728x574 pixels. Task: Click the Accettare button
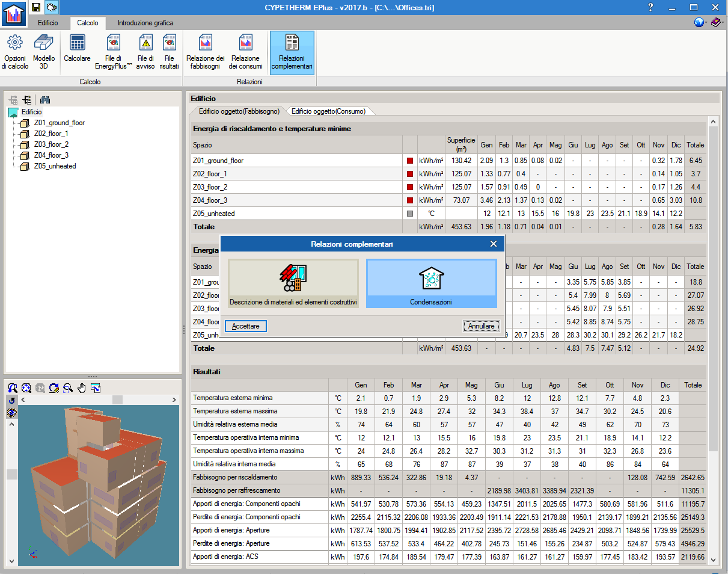coord(246,326)
